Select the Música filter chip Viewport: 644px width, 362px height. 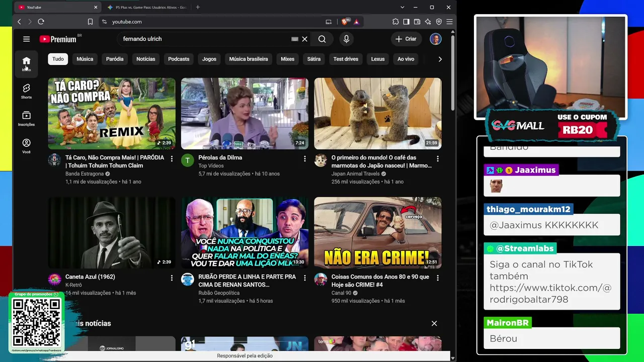click(x=85, y=59)
